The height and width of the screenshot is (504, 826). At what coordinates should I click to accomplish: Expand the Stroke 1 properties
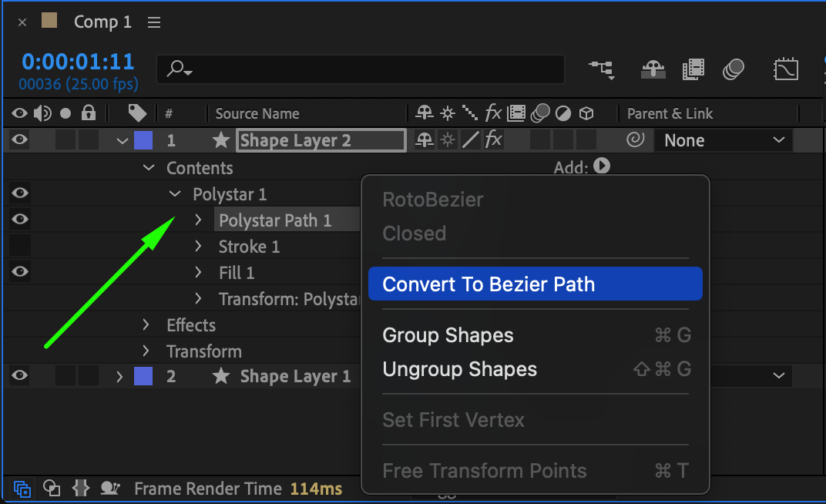pos(198,247)
